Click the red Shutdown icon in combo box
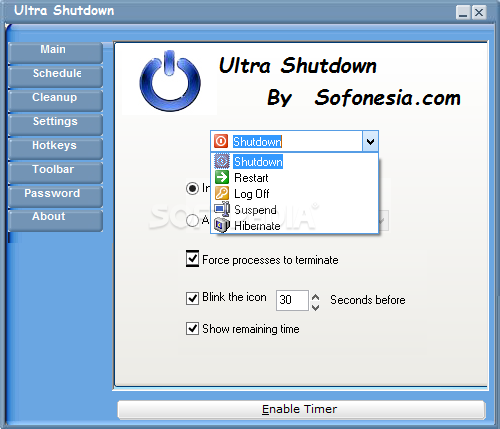This screenshot has height=429, width=500. click(221, 141)
